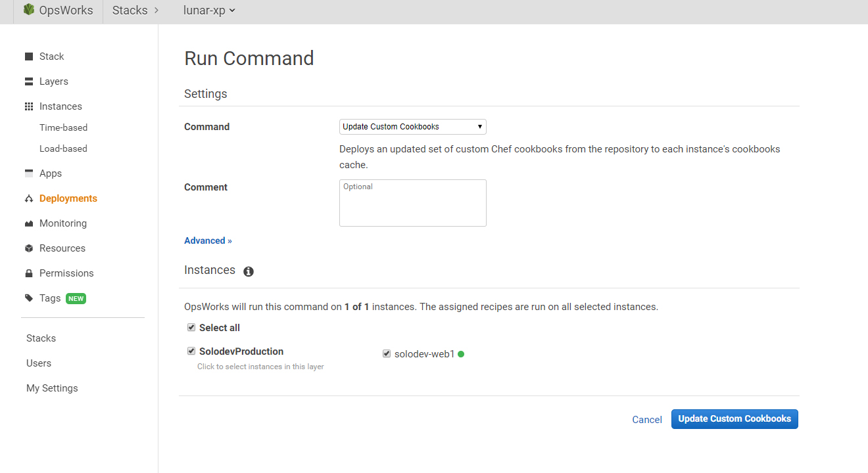Select Time-based instances
This screenshot has height=473, width=868.
click(x=63, y=127)
